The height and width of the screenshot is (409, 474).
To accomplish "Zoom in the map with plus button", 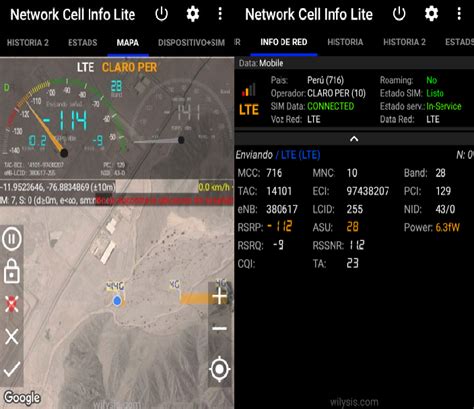I will [x=220, y=296].
